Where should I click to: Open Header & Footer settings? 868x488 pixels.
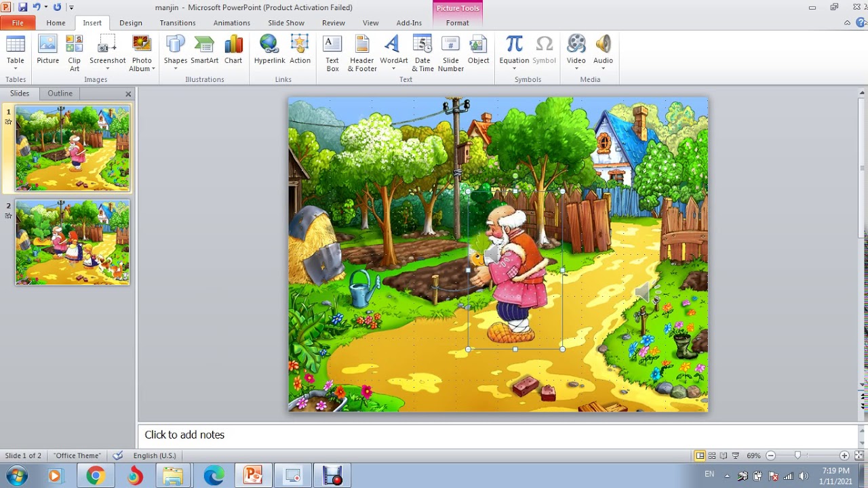[x=362, y=53]
